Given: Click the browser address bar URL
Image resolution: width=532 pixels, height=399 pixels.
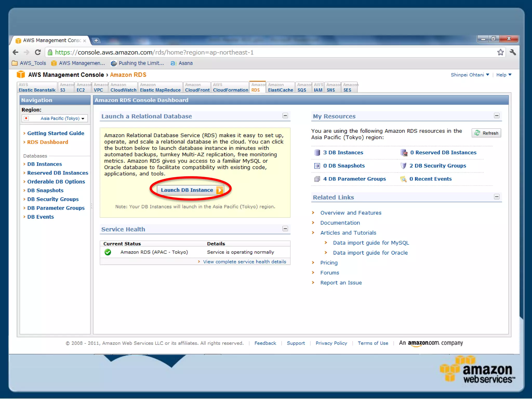Looking at the screenshot, I should (x=154, y=52).
